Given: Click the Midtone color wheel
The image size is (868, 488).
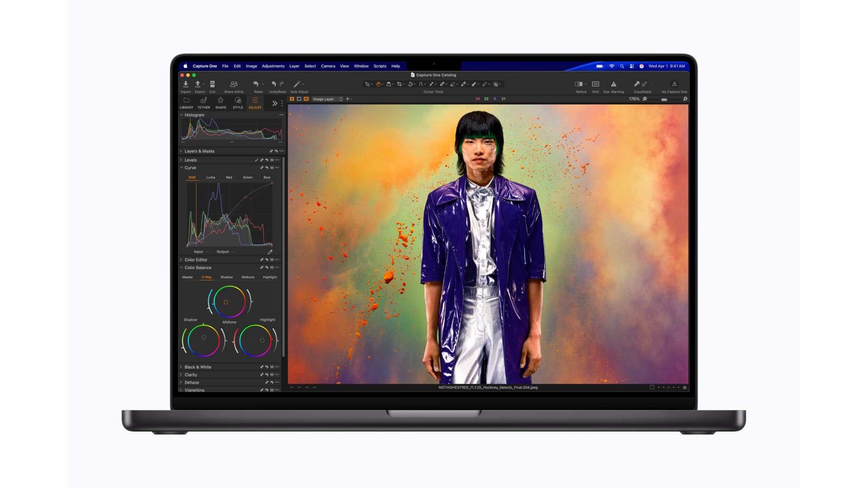Looking at the screenshot, I should click(x=229, y=302).
